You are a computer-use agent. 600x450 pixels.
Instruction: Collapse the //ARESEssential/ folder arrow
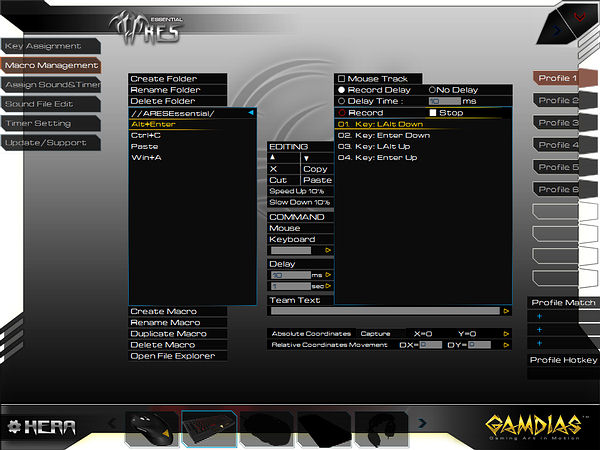251,113
